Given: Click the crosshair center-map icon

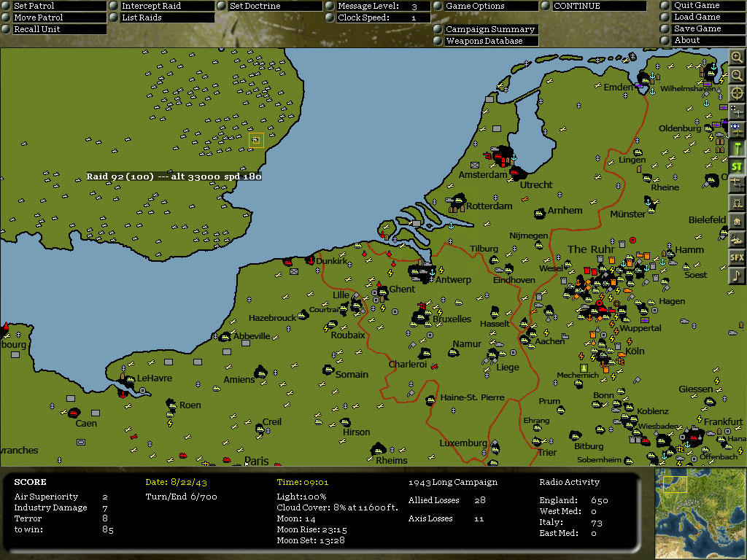Looking at the screenshot, I should click(x=737, y=93).
